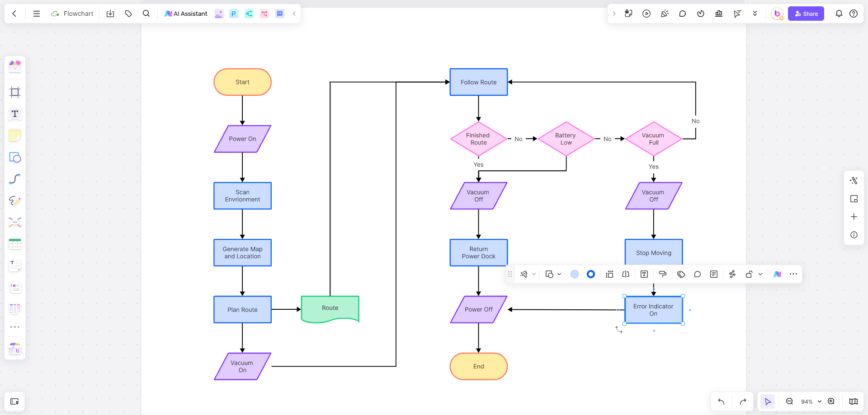This screenshot has width=868, height=415.
Task: Click the Share button
Action: pos(806,14)
